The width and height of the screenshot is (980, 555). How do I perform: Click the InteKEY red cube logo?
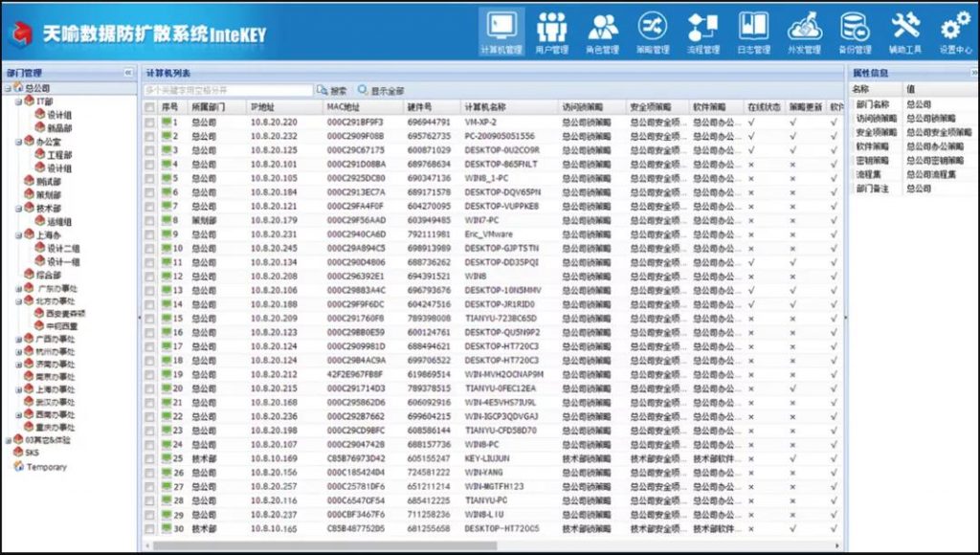[21, 33]
